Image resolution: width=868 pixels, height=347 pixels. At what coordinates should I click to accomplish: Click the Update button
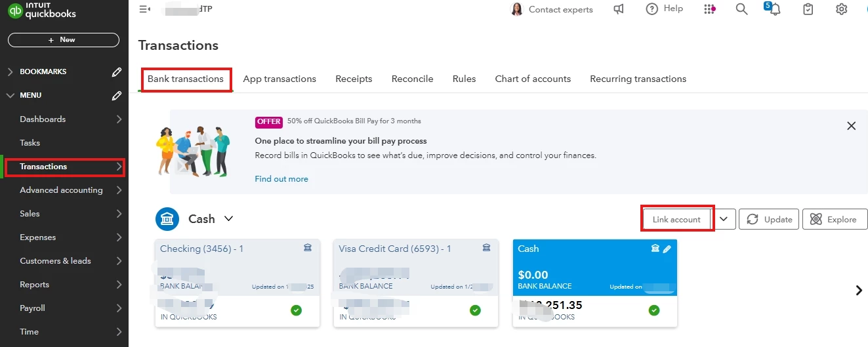pos(769,219)
